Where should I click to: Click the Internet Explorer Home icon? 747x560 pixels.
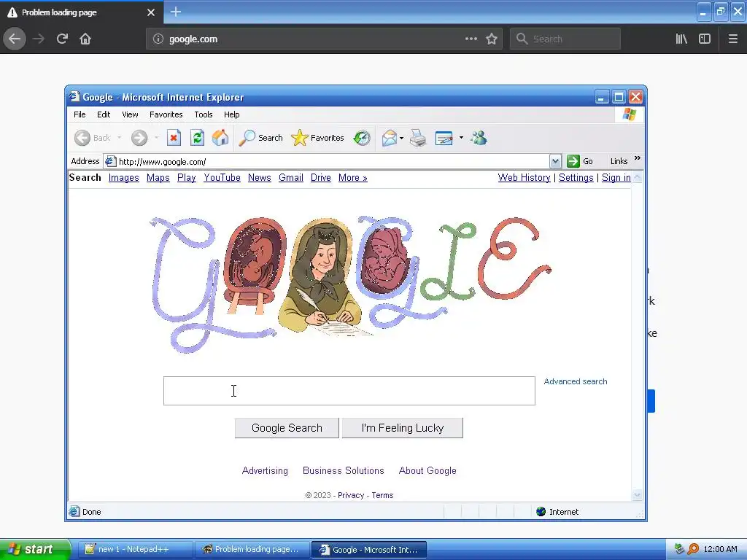click(220, 138)
